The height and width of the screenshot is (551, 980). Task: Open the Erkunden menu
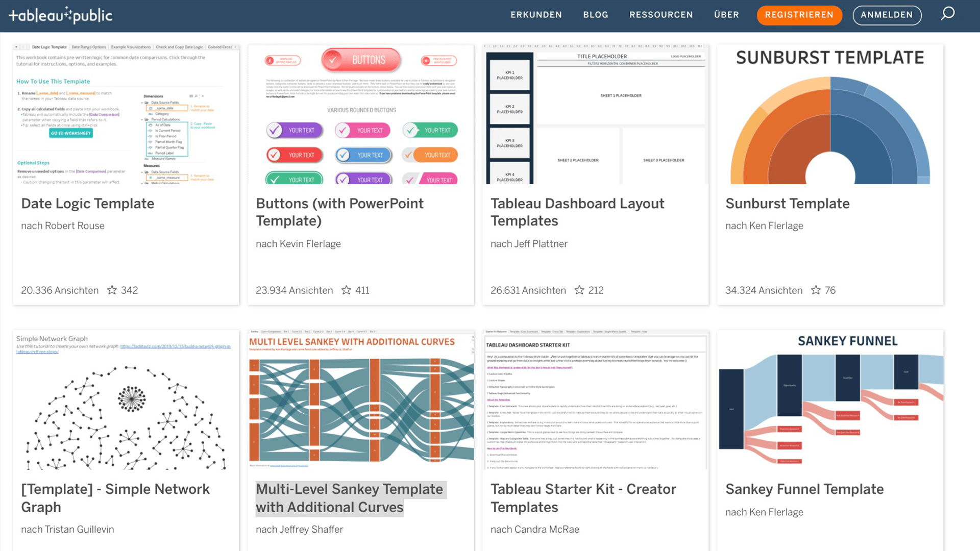click(536, 15)
